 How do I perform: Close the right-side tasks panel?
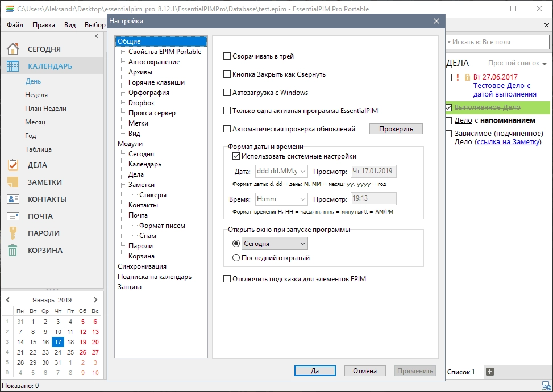(547, 26)
